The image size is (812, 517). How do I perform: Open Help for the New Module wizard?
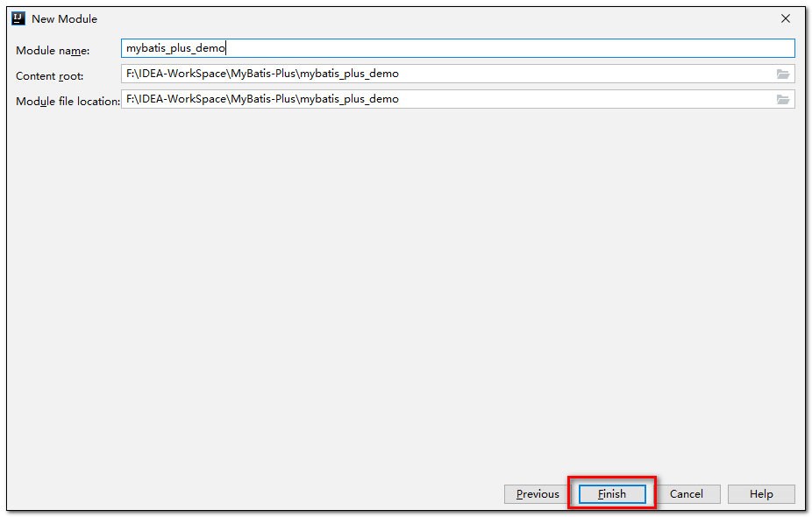(760, 494)
